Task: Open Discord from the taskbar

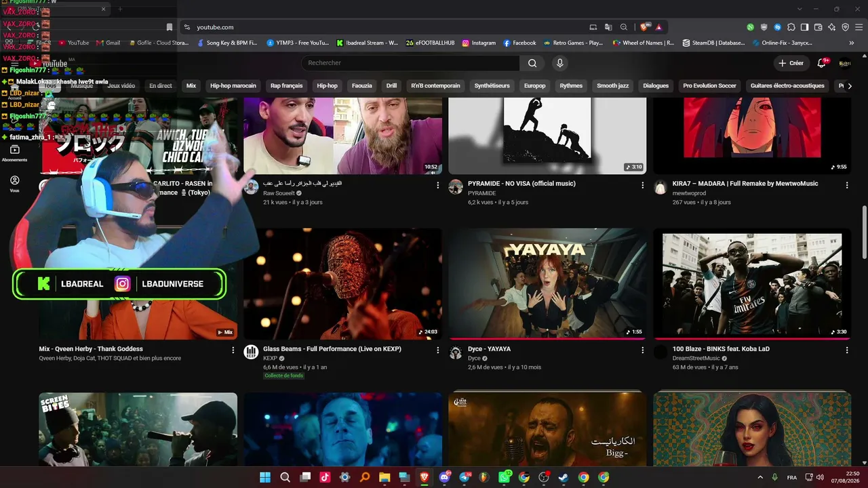Action: (x=444, y=477)
